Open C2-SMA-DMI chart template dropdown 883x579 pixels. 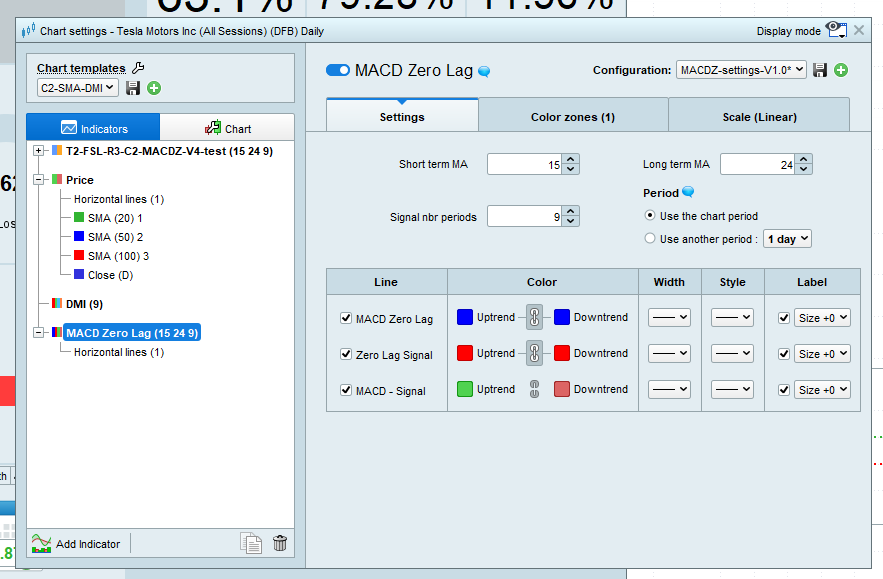[x=78, y=88]
